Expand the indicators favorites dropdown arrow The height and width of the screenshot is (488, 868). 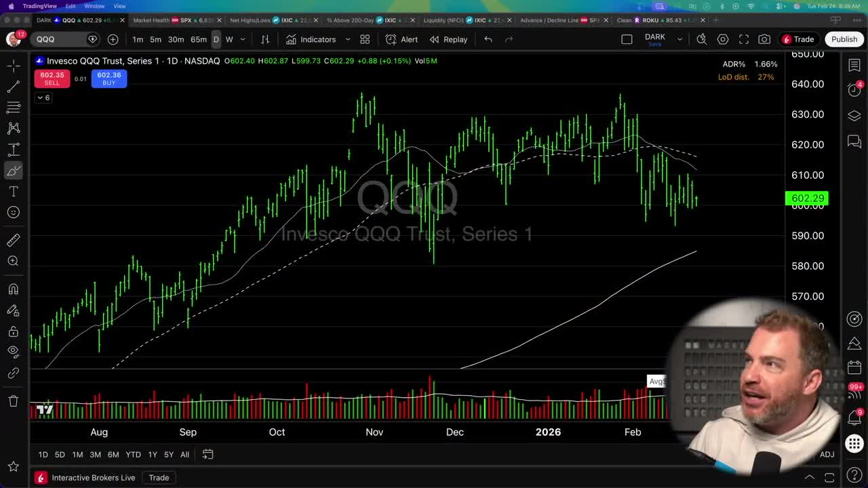pyautogui.click(x=348, y=39)
